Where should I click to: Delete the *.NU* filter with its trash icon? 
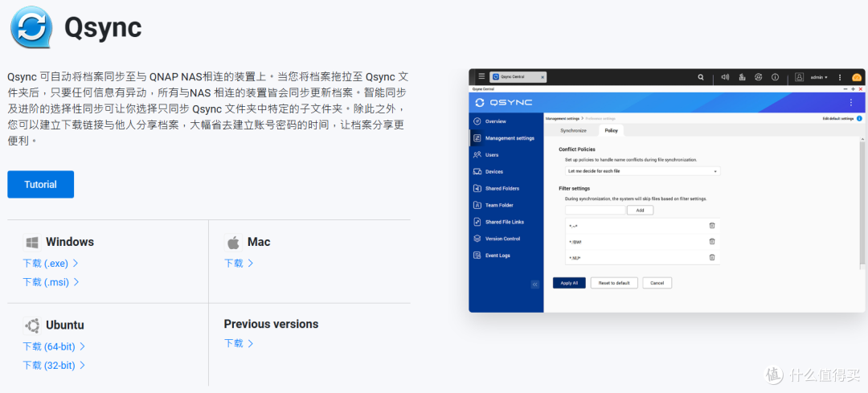coord(712,257)
